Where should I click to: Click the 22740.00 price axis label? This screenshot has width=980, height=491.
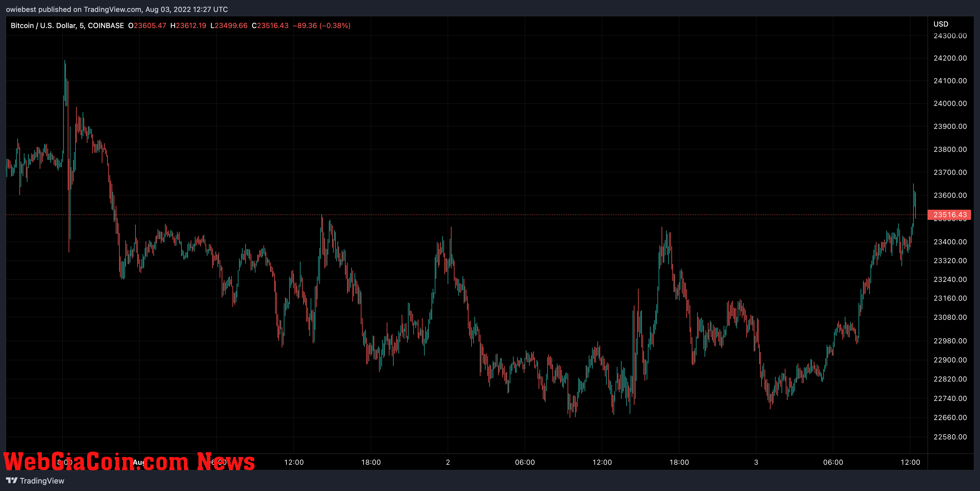(x=950, y=399)
